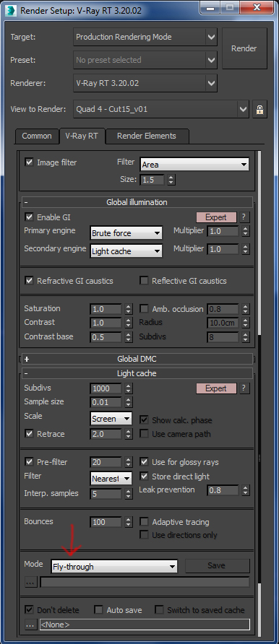Screen dimensions: 279x644
Task: Click the Sample size field 0.01
Action: pos(106,403)
